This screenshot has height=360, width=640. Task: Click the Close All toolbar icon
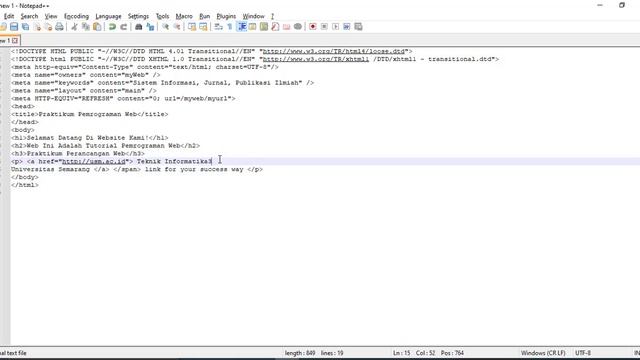[48, 27]
